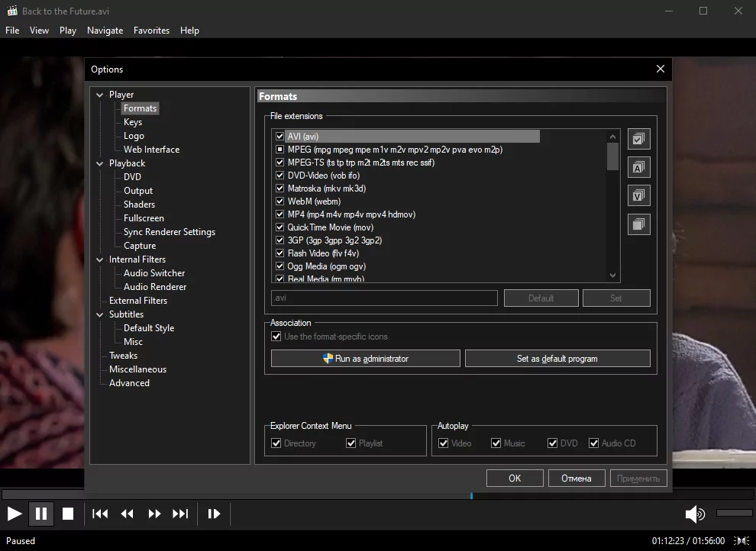756x551 pixels.
Task: Click the Применить (Apply) button
Action: (638, 478)
